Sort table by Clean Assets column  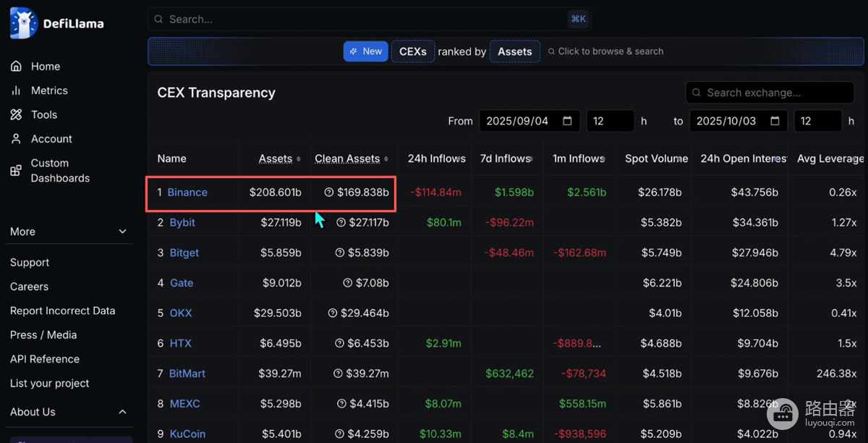(x=352, y=159)
